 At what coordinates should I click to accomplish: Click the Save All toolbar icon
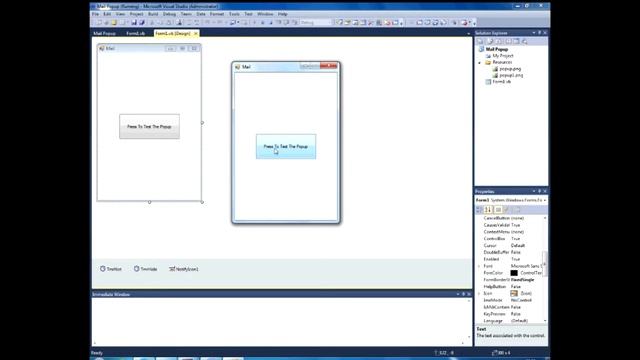click(142, 22)
